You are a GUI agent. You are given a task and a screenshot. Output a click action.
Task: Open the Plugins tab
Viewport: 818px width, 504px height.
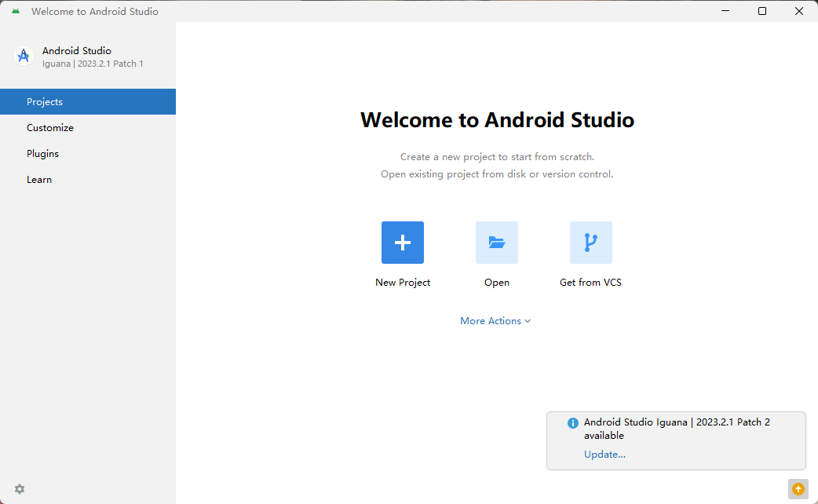[x=88, y=153]
